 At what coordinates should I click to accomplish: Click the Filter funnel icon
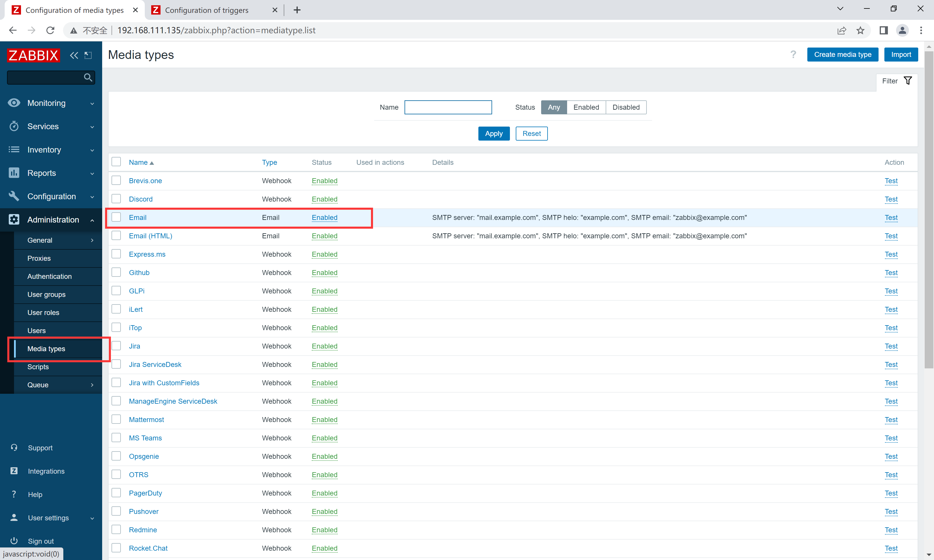coord(908,81)
